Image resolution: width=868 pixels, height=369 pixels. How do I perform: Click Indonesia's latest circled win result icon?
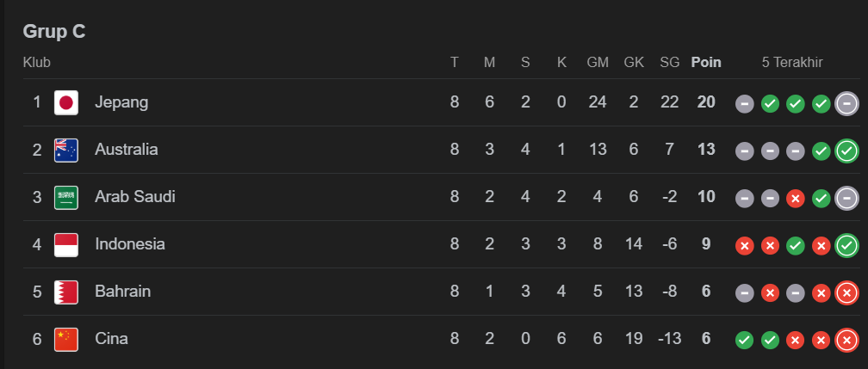[847, 245]
